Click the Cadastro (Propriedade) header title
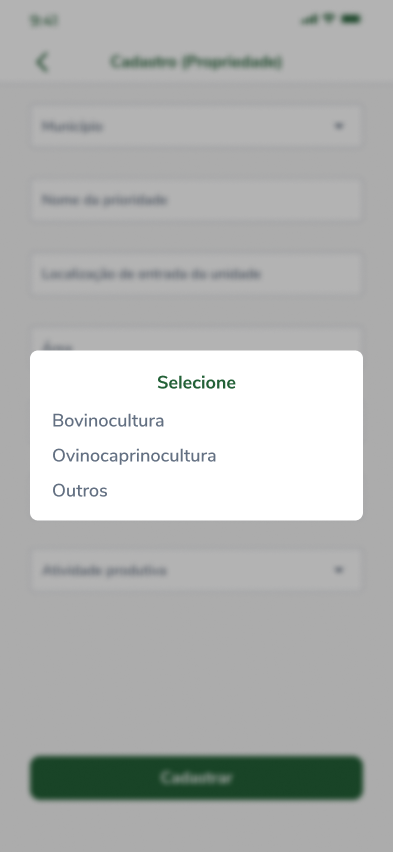The height and width of the screenshot is (852, 393). (x=196, y=62)
